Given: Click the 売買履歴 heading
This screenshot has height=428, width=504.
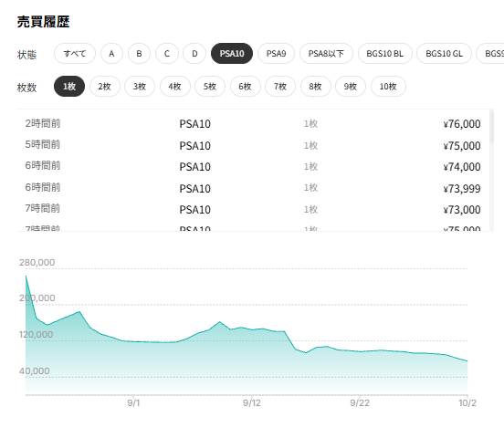Looking at the screenshot, I should [x=44, y=22].
